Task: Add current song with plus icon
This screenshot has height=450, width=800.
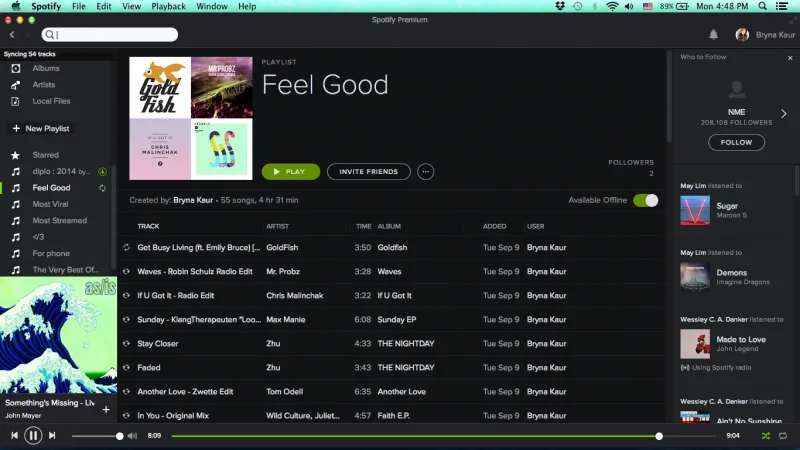Action: [x=105, y=409]
